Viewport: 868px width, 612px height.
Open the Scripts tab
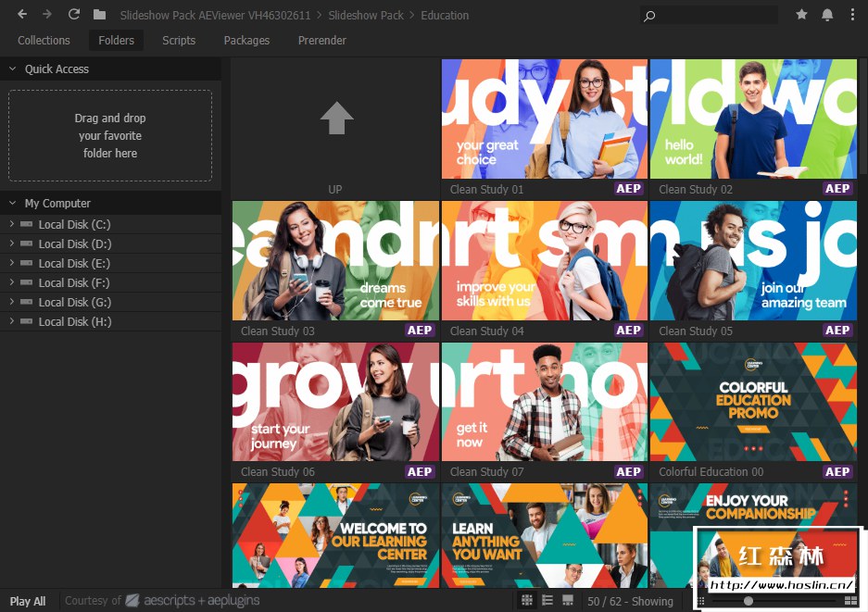coord(178,41)
